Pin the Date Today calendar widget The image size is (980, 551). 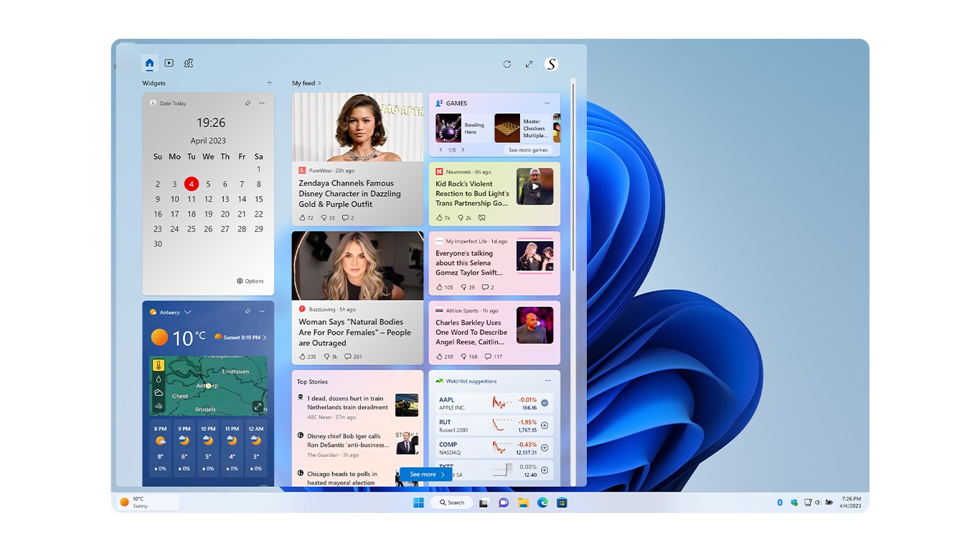coord(248,103)
